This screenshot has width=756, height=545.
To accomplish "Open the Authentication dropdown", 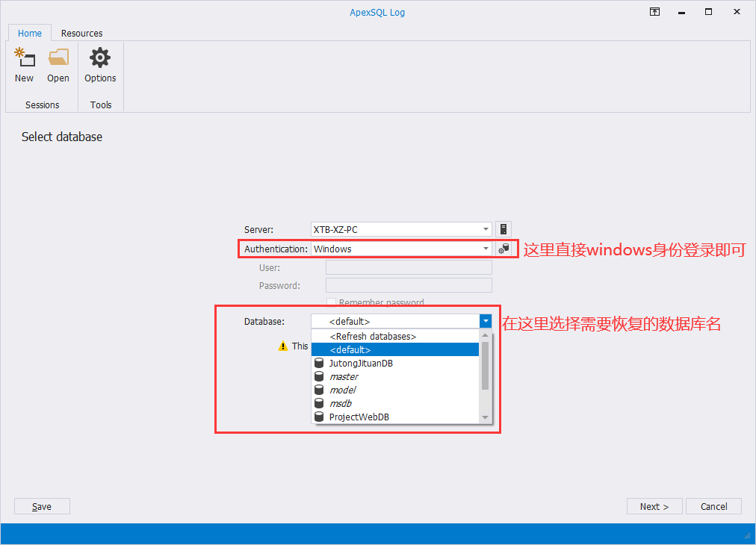I will [x=485, y=249].
